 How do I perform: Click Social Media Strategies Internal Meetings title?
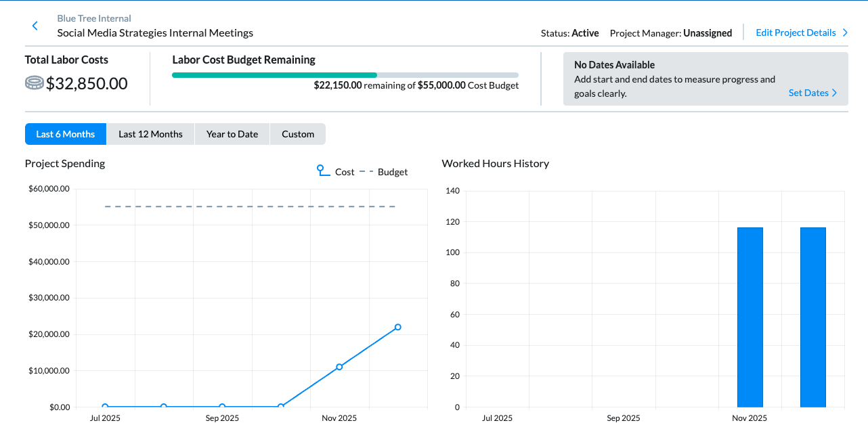tap(155, 32)
